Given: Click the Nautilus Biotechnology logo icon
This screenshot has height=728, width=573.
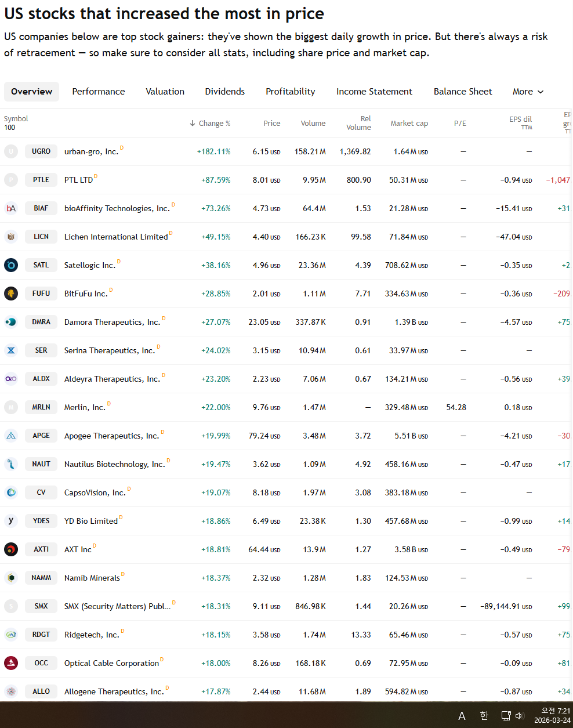Looking at the screenshot, I should (11, 464).
